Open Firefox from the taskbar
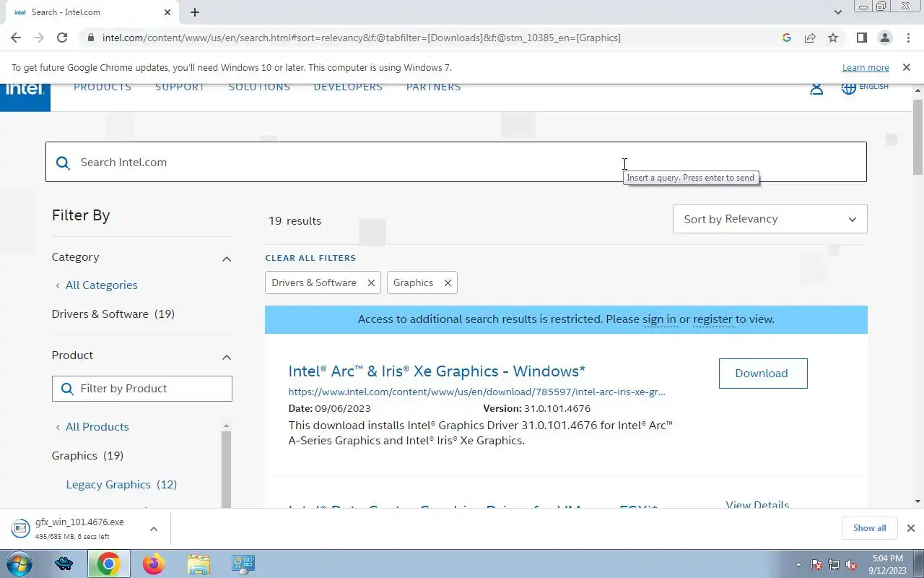924x578 pixels. (x=153, y=564)
